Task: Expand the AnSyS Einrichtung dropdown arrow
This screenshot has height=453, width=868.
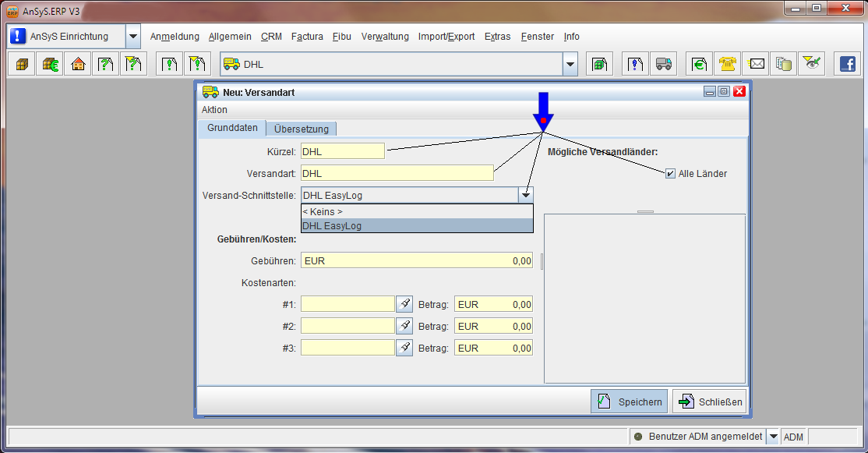Action: coord(132,37)
